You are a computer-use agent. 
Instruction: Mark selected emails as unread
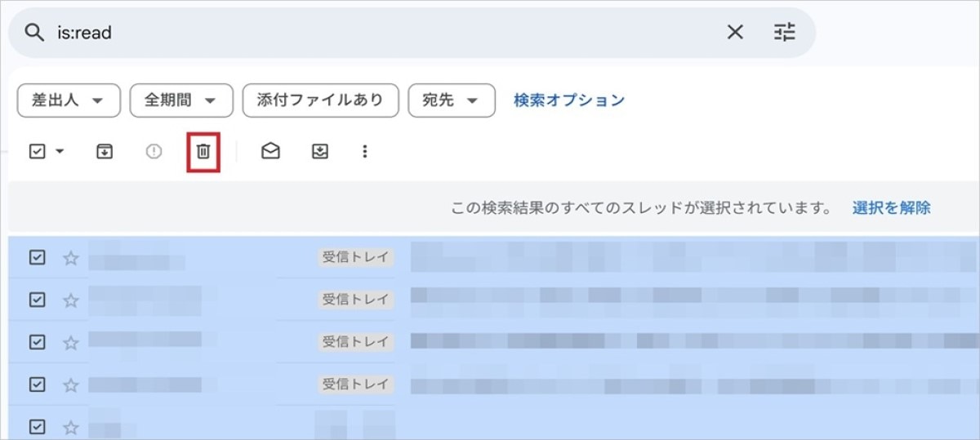point(270,151)
